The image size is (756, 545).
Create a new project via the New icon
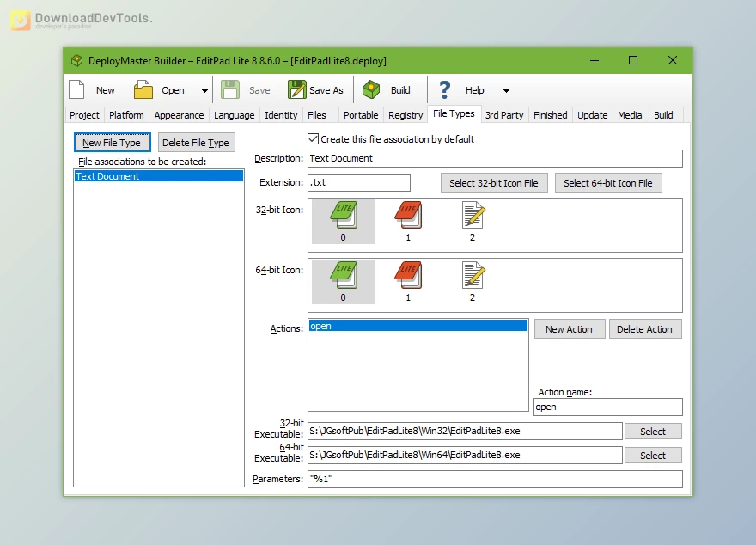(x=77, y=89)
